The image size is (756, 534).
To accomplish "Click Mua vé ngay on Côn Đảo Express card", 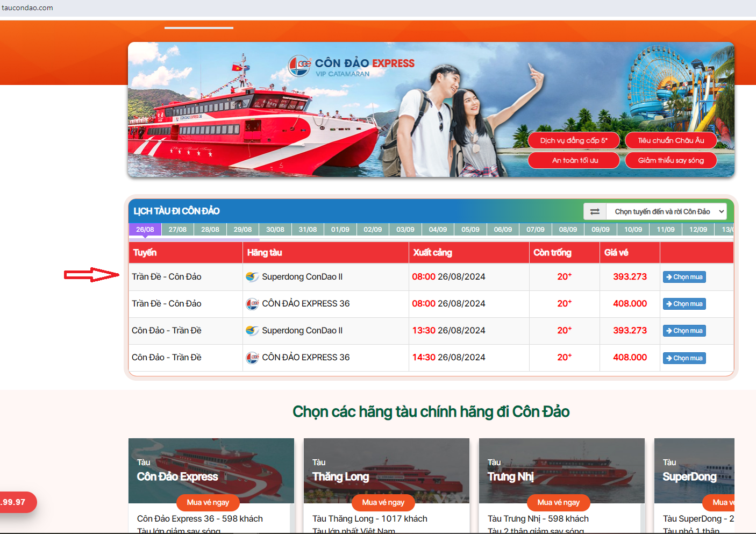I will [208, 502].
